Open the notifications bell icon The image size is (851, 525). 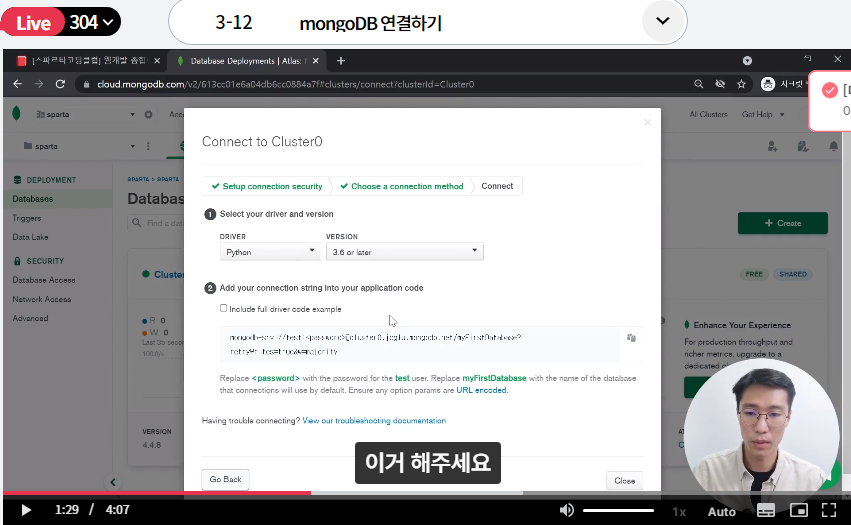point(833,146)
